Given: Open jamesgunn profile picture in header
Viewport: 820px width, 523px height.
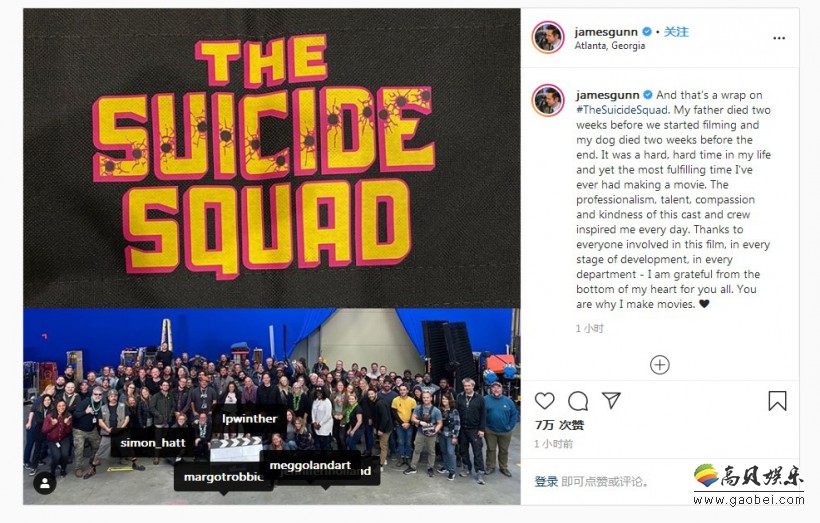Looking at the screenshot, I should pos(548,38).
